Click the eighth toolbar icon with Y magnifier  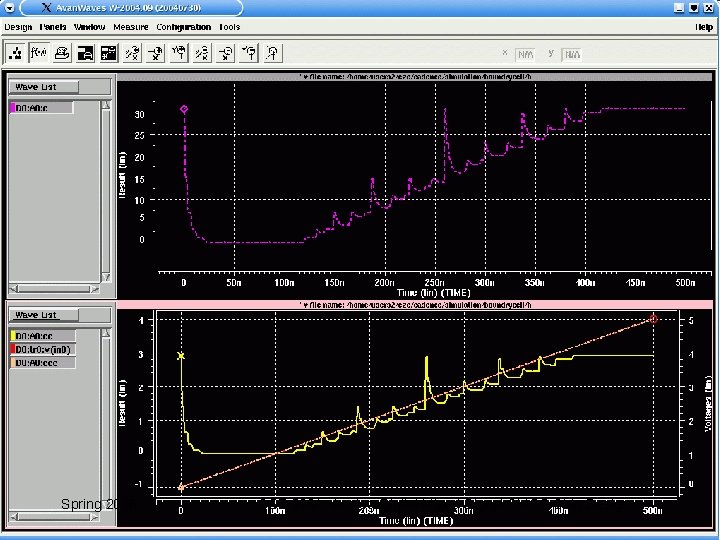tap(179, 52)
